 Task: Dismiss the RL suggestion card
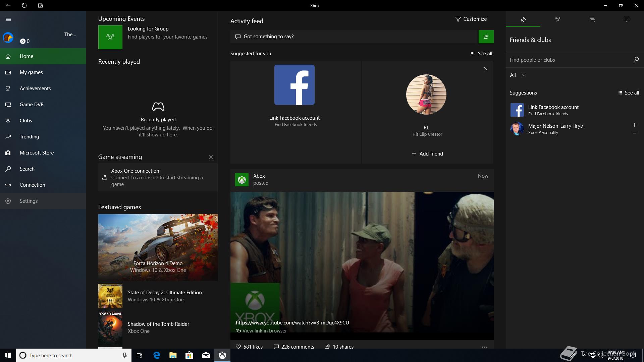[x=486, y=69]
